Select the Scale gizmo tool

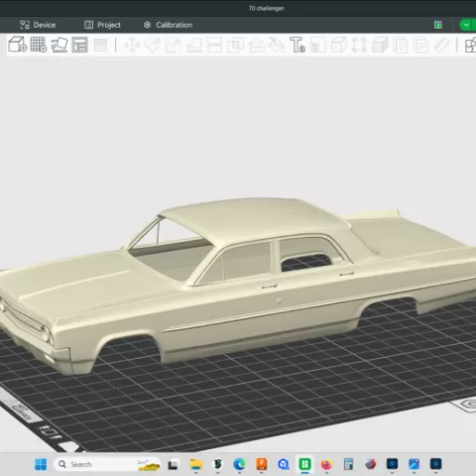[173, 45]
